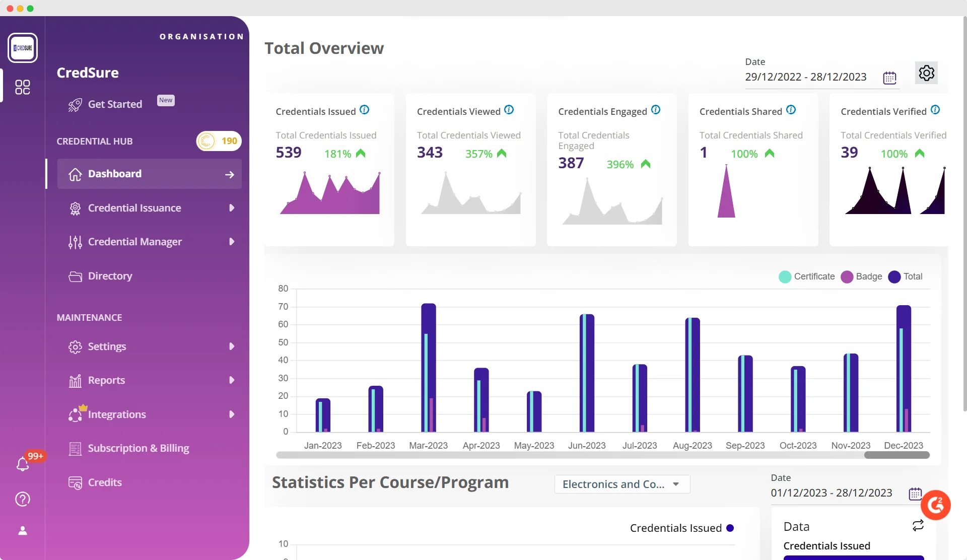Viewport: 967px width, 560px height.
Task: Click the Credential Issuance badge icon
Action: pyautogui.click(x=75, y=208)
